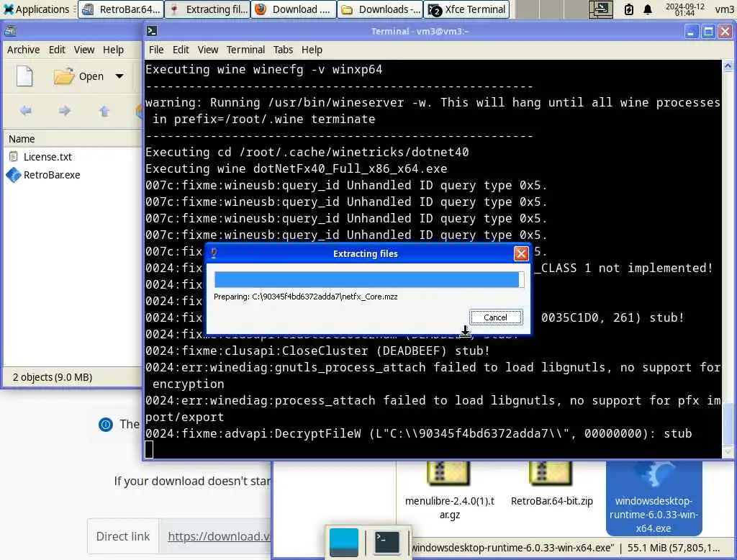The width and height of the screenshot is (737, 560).
Task: Switch to Xfce Terminal taskbar button
Action: [x=466, y=9]
